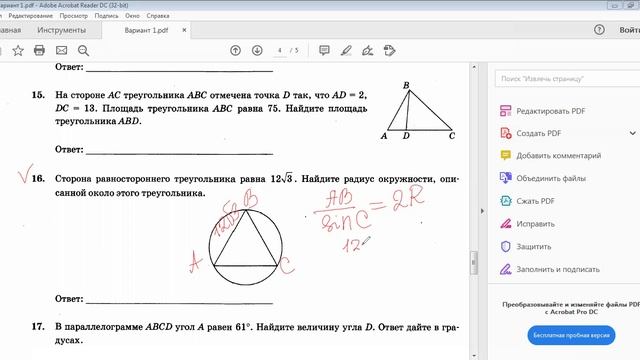
Task: Open the Справка menu
Action: 158,16
